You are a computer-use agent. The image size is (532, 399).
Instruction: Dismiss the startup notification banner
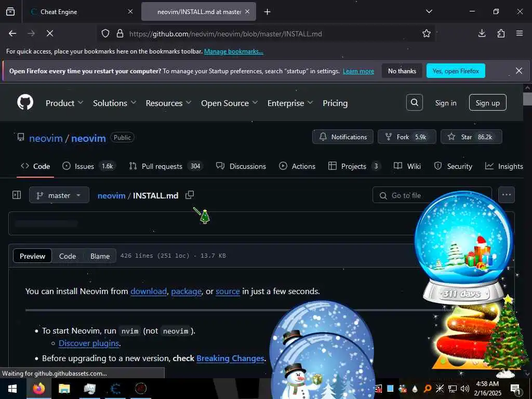(519, 71)
